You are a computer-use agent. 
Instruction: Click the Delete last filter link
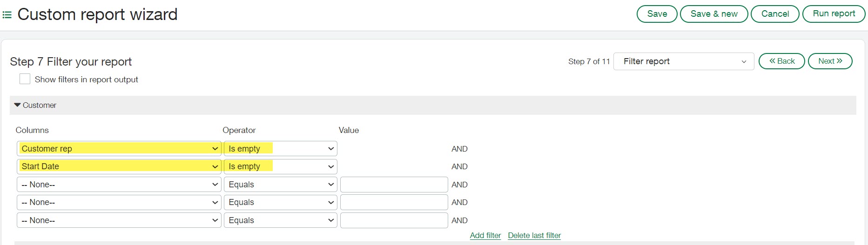(x=534, y=235)
